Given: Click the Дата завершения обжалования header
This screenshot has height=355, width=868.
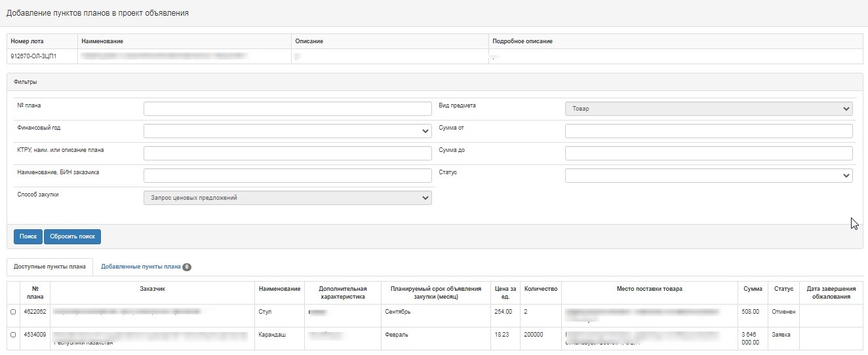Looking at the screenshot, I should (831, 293).
